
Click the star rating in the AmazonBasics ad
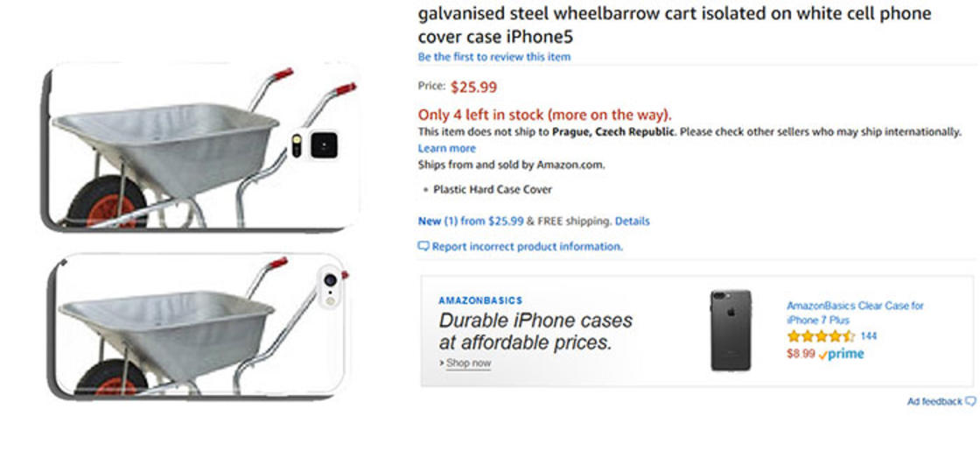pyautogui.click(x=820, y=336)
